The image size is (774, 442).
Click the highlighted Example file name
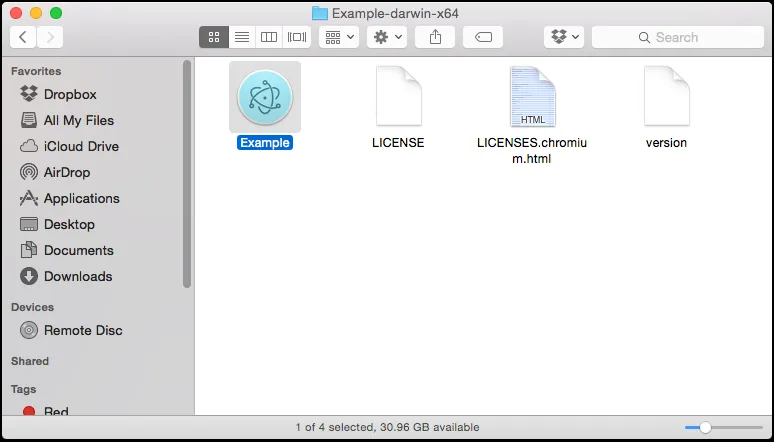coord(265,143)
